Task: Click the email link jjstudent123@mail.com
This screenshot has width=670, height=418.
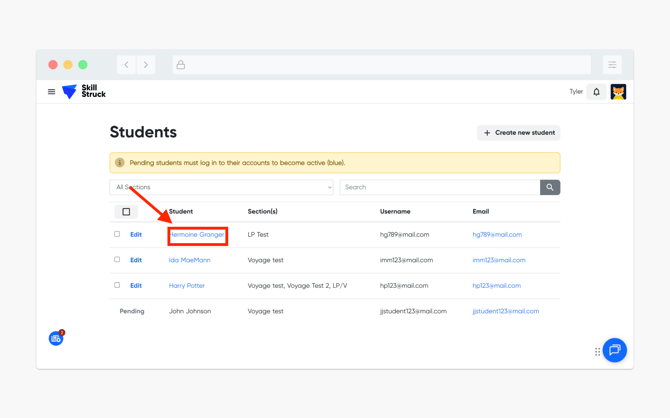Action: point(505,312)
